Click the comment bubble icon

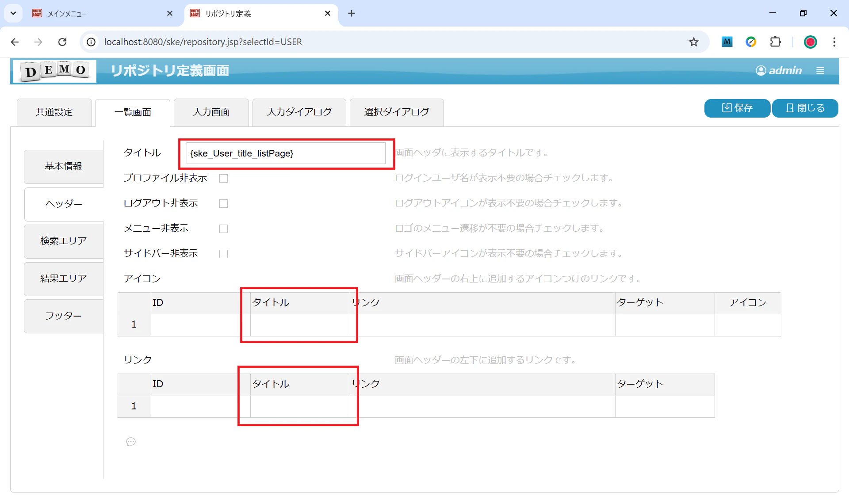tap(131, 442)
